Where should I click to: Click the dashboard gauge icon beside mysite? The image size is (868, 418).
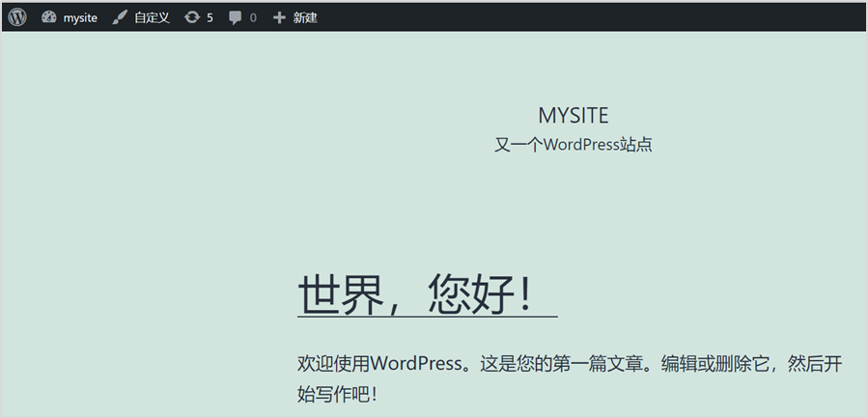point(49,17)
